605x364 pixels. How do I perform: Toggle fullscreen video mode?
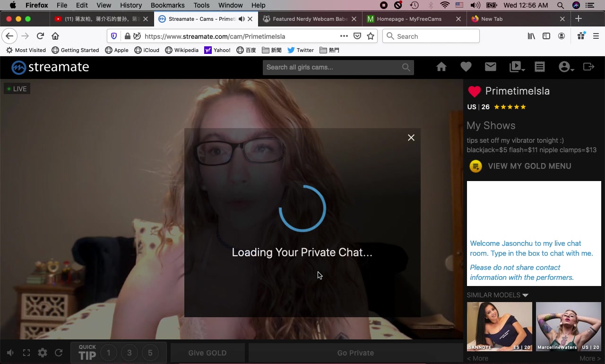(x=26, y=353)
